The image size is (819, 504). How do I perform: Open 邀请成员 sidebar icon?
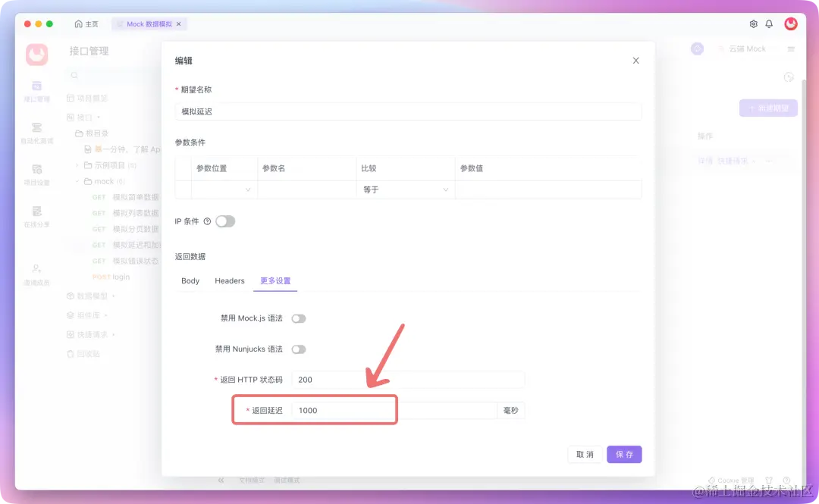(x=36, y=274)
